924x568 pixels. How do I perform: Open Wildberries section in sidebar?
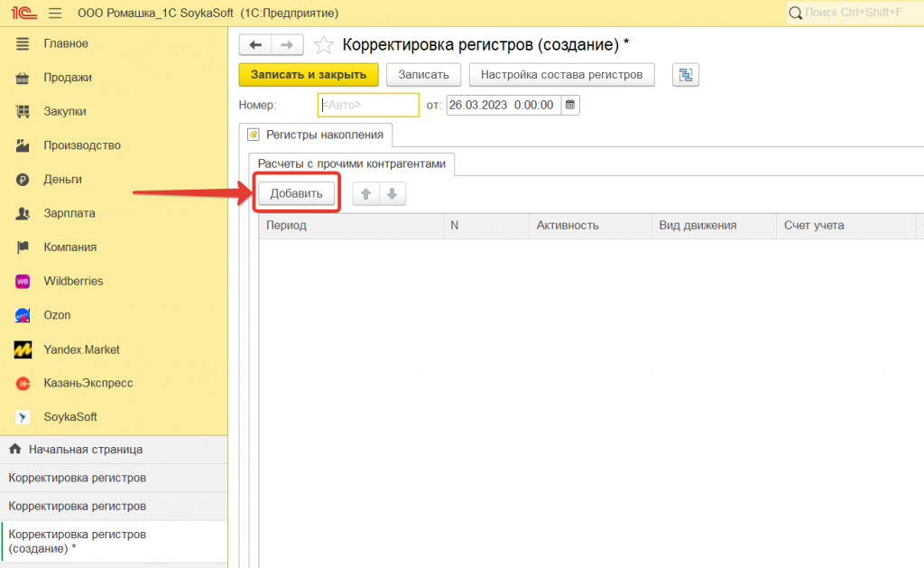point(73,281)
